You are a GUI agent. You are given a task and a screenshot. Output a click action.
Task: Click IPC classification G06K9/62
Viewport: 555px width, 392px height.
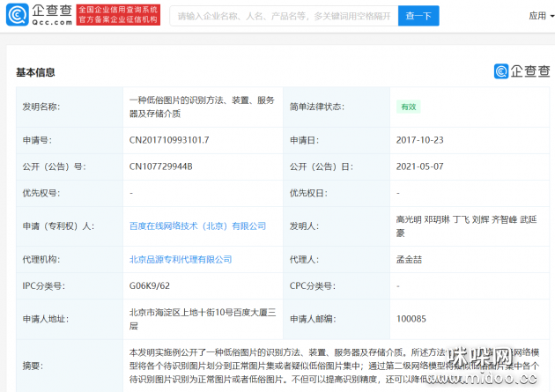tap(150, 286)
